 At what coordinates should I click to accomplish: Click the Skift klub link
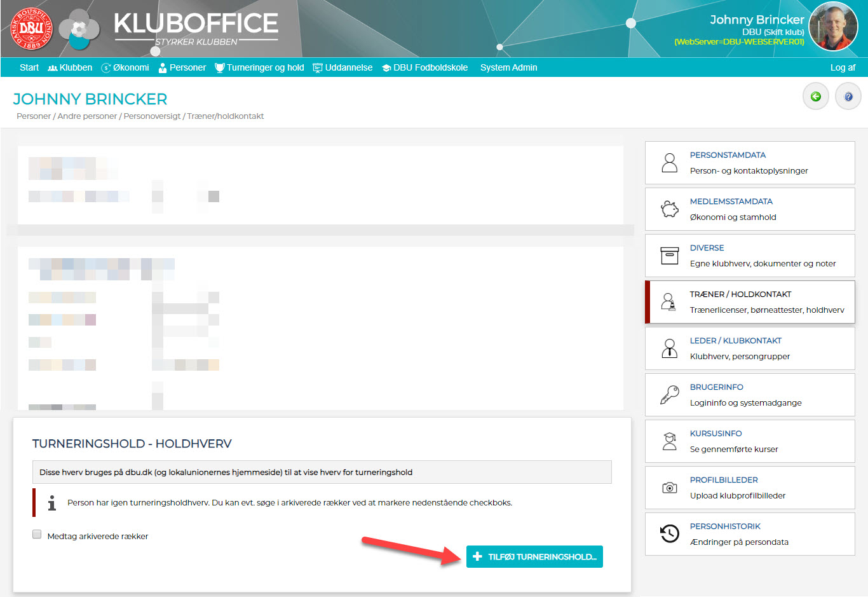[x=784, y=32]
